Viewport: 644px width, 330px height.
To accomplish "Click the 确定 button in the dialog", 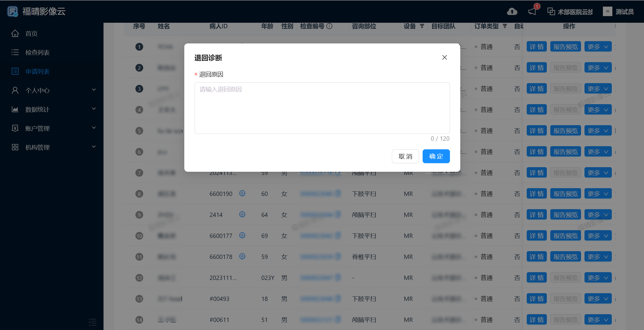I will tap(436, 156).
